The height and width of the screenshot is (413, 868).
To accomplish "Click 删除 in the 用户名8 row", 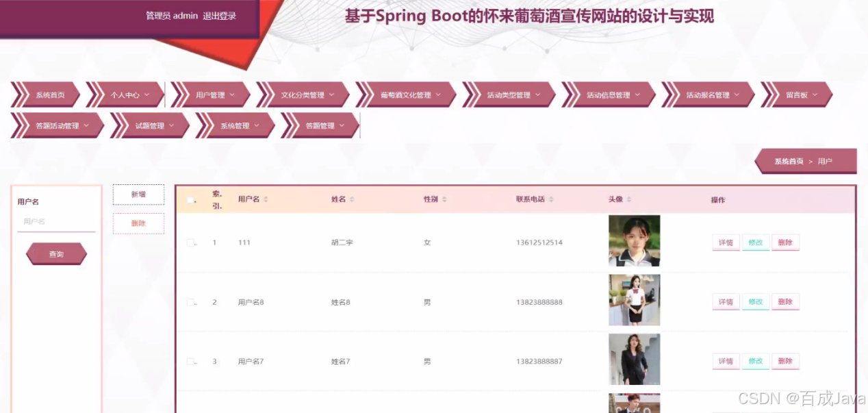I will click(785, 302).
